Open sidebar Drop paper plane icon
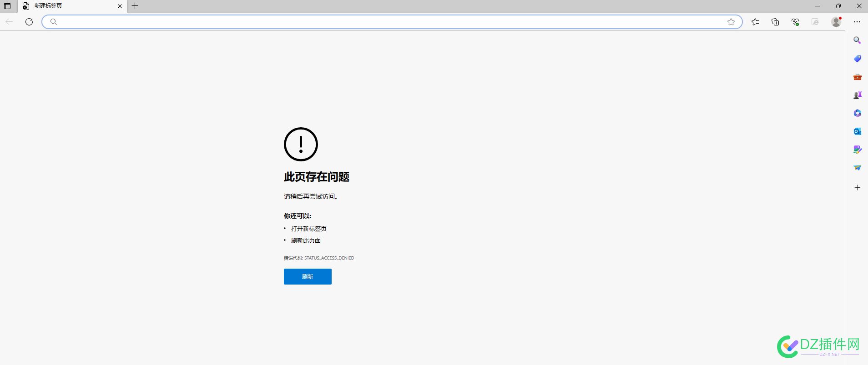This screenshot has height=365, width=868. [x=857, y=168]
